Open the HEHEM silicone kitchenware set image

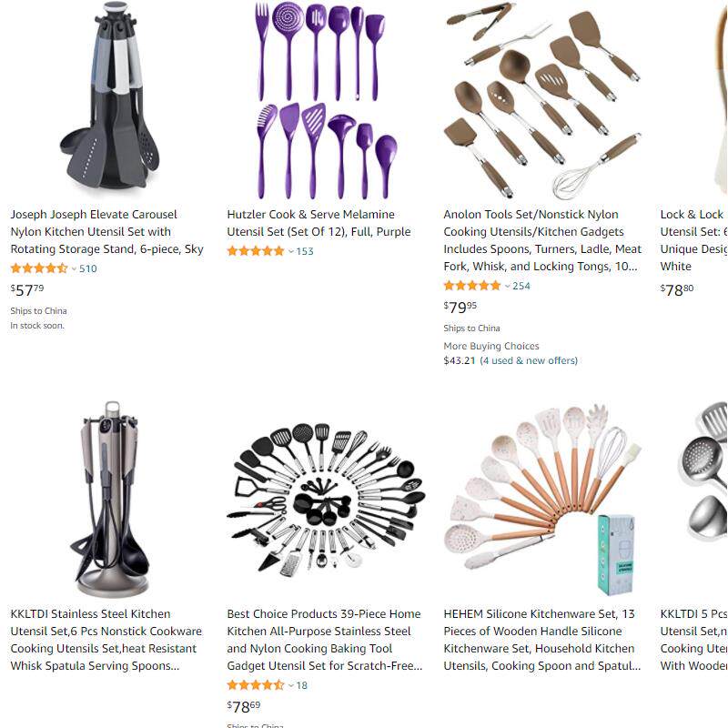tap(542, 500)
